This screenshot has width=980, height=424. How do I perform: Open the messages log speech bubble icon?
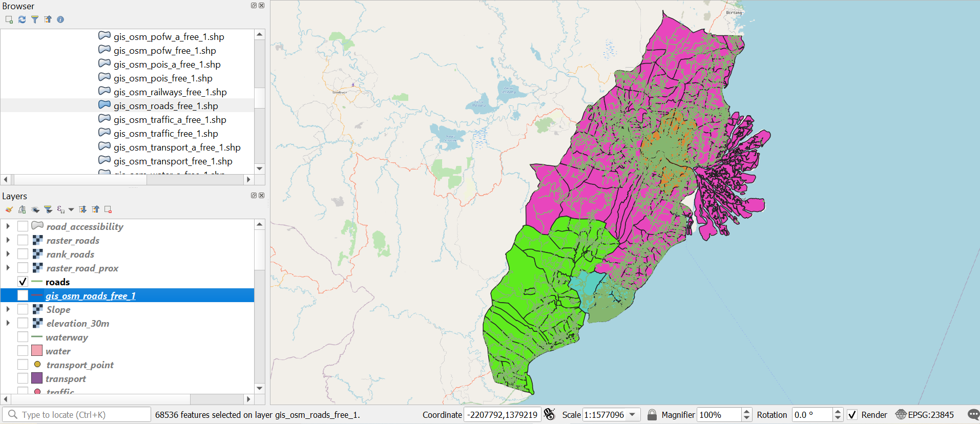point(973,415)
